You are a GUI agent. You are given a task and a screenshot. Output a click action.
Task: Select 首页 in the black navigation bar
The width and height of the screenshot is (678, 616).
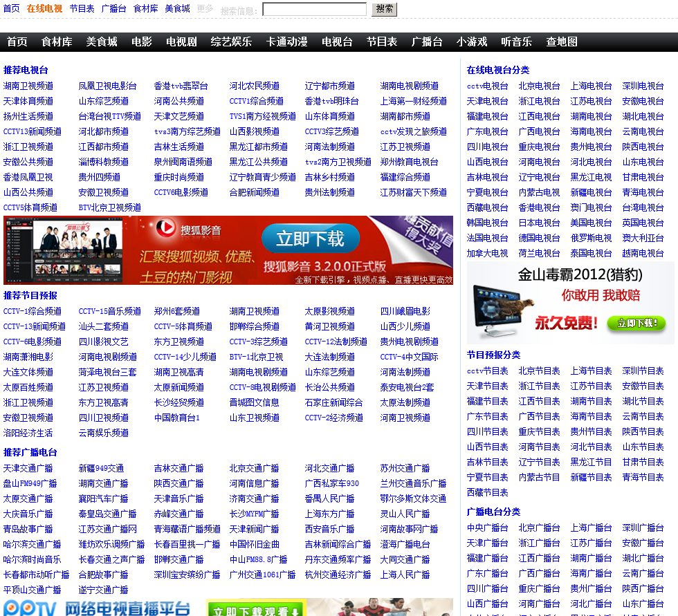[17, 42]
